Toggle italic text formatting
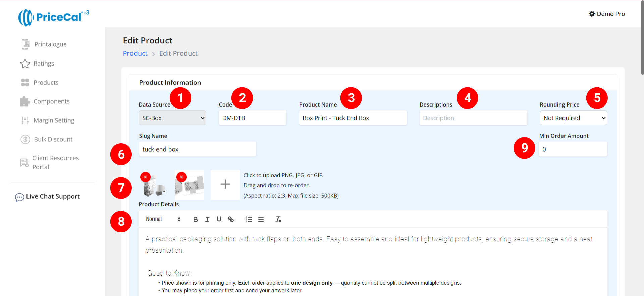 tap(207, 219)
